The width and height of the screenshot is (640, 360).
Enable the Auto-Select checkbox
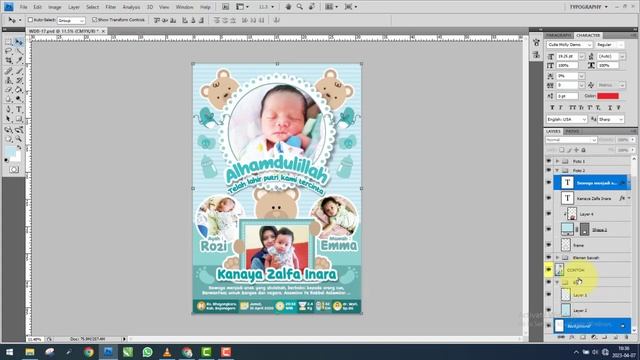[x=30, y=20]
